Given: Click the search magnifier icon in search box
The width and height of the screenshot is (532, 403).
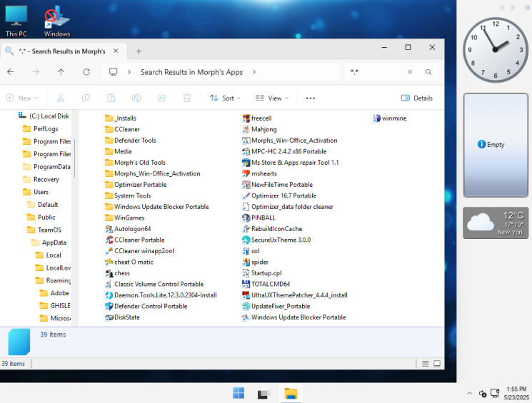Looking at the screenshot, I should (428, 72).
